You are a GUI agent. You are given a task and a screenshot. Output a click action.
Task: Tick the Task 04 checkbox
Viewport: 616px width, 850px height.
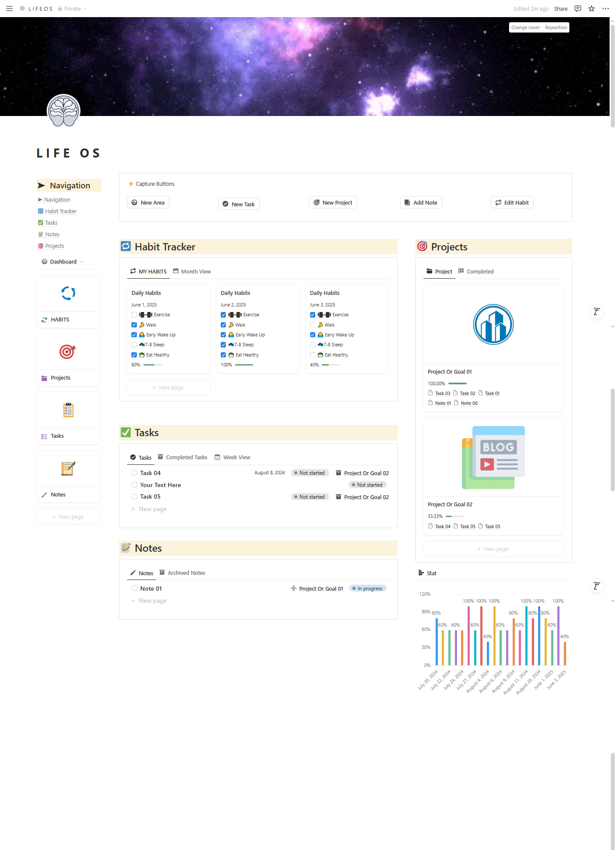134,473
